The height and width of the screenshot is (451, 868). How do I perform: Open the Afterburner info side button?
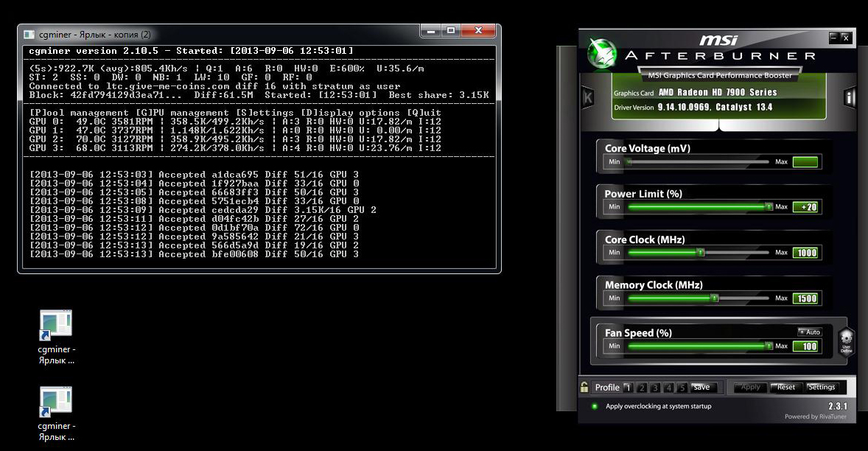[849, 98]
